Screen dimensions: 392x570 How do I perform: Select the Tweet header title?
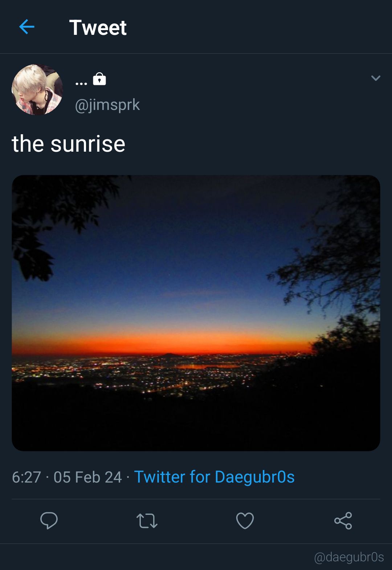pos(98,28)
